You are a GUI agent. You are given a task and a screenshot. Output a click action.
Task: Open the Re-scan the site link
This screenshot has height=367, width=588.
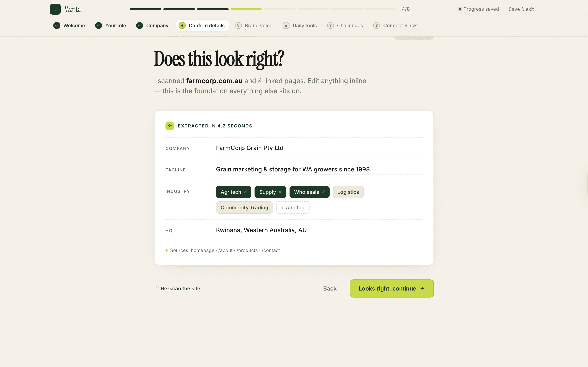point(180,288)
